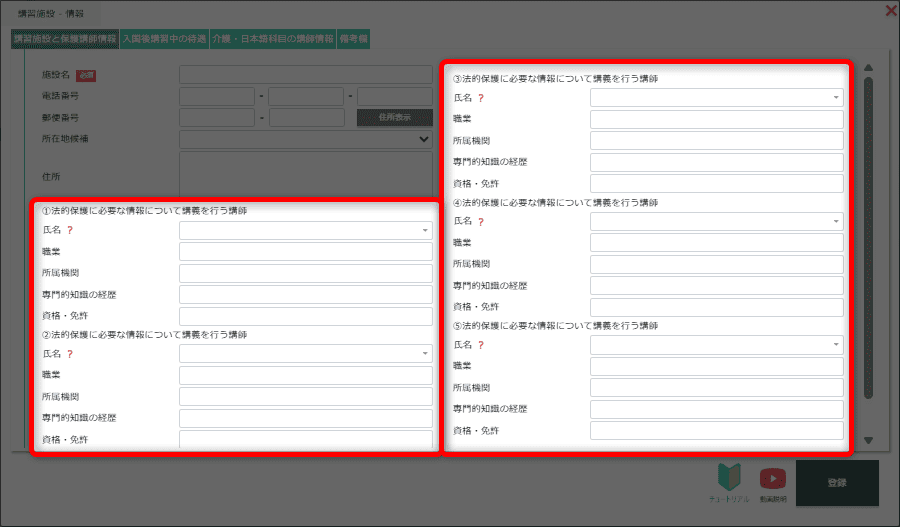The width and height of the screenshot is (900, 527).
Task: Click instructor ⑤ 職業 field
Action: [x=717, y=366]
